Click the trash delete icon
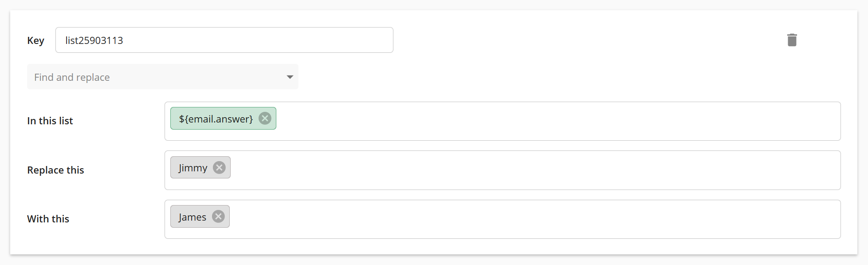868x265 pixels. tap(793, 40)
